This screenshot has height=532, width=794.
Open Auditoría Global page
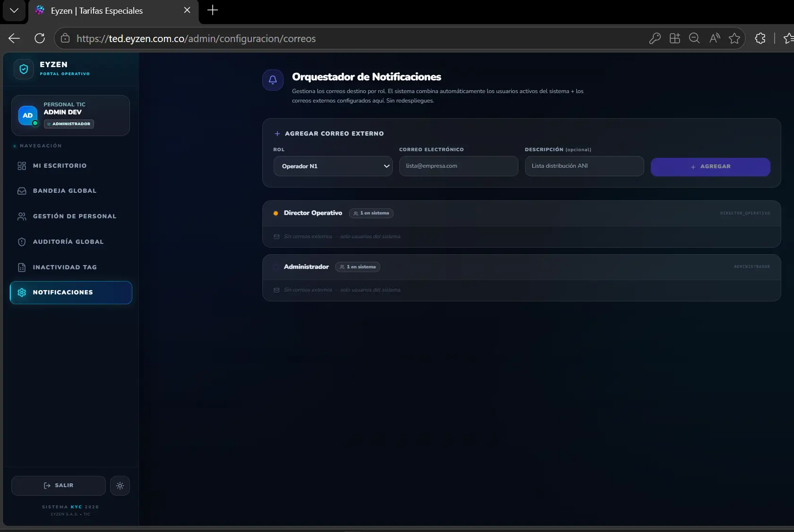71,242
